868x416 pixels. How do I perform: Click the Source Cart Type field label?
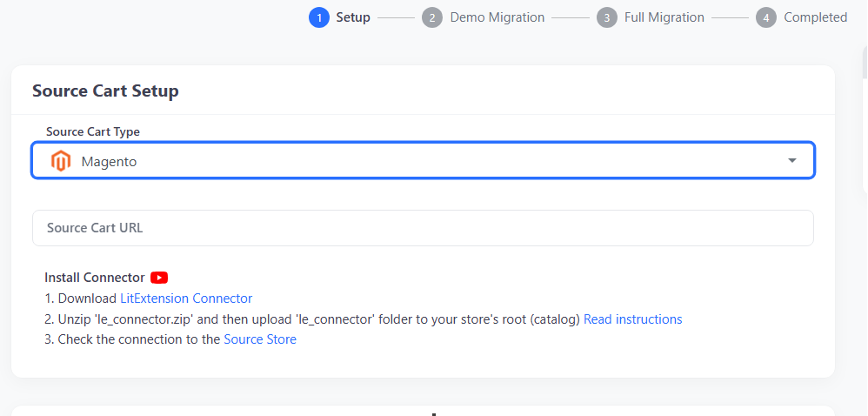pyautogui.click(x=93, y=131)
